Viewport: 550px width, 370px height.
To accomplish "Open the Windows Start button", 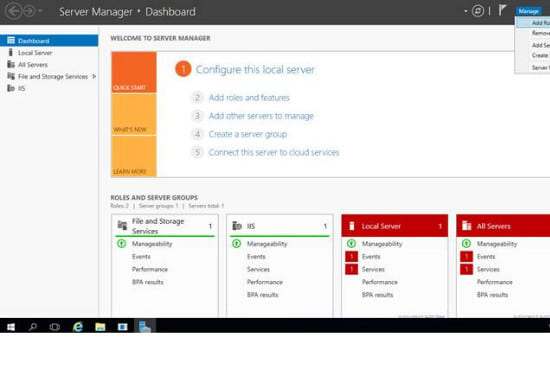I will (11, 327).
